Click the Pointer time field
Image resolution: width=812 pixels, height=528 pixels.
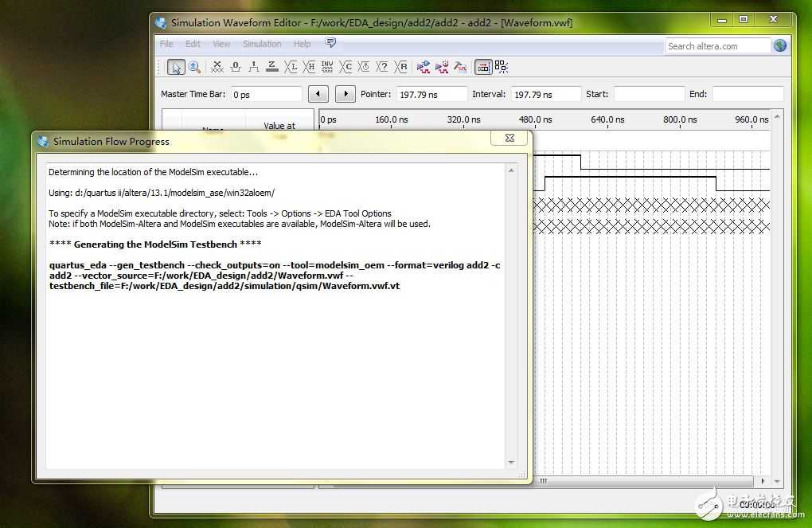click(x=432, y=94)
